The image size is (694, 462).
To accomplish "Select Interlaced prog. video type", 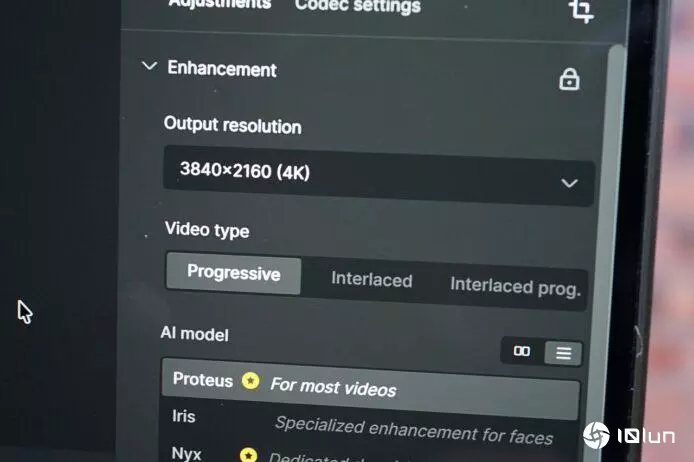I will [515, 287].
